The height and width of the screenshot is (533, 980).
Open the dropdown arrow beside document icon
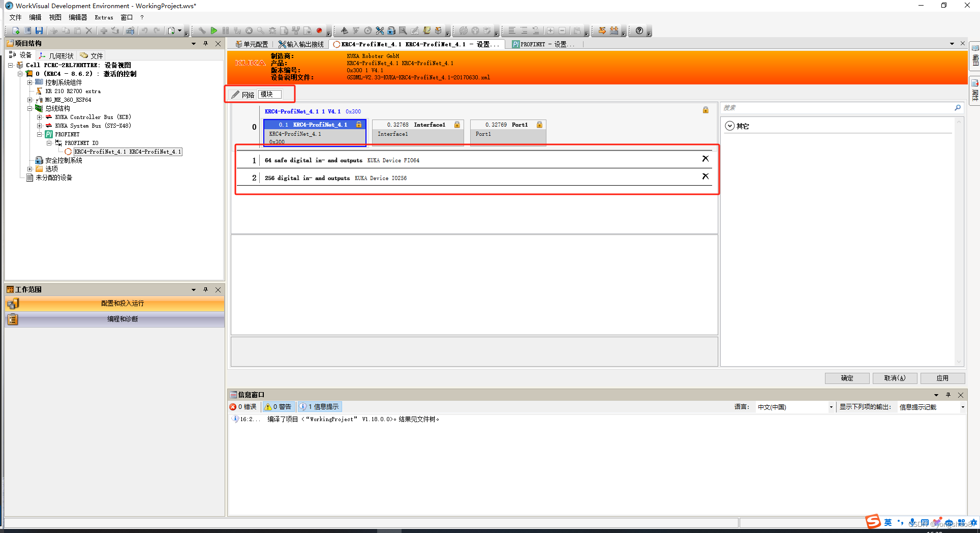tap(179, 31)
